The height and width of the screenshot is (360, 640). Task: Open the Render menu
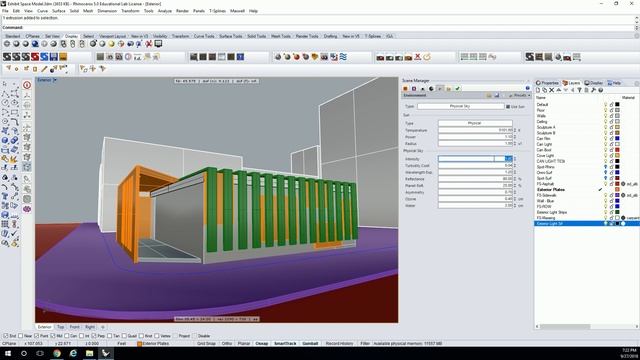click(x=182, y=11)
